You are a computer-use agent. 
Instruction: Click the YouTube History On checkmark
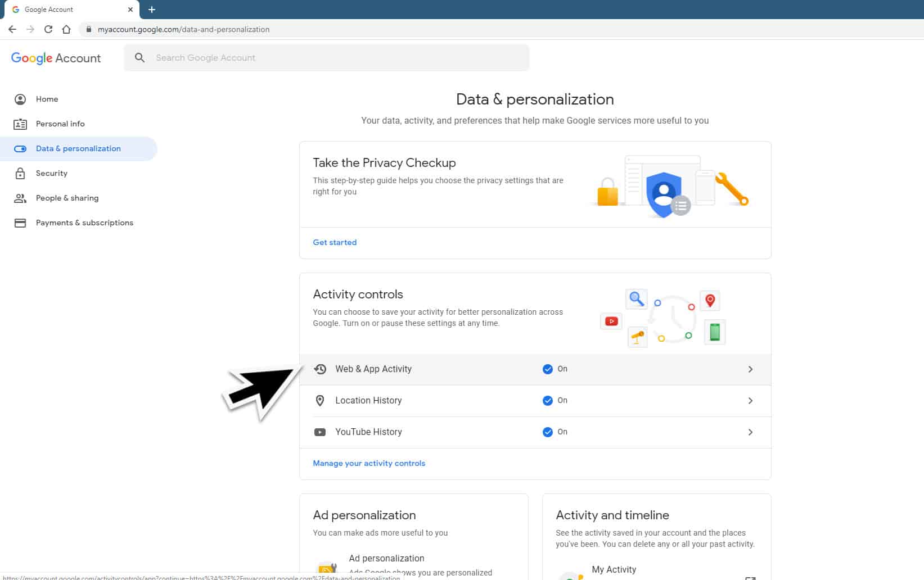click(x=547, y=432)
